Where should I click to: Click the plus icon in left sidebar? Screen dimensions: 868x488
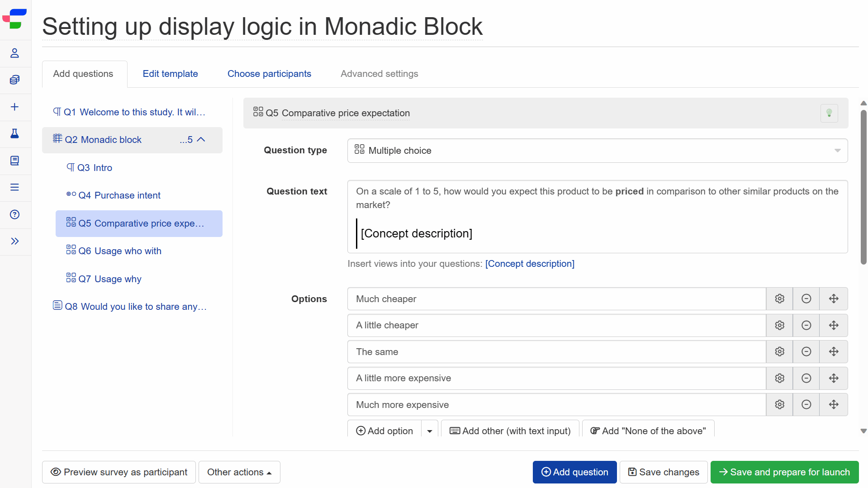coord(14,107)
